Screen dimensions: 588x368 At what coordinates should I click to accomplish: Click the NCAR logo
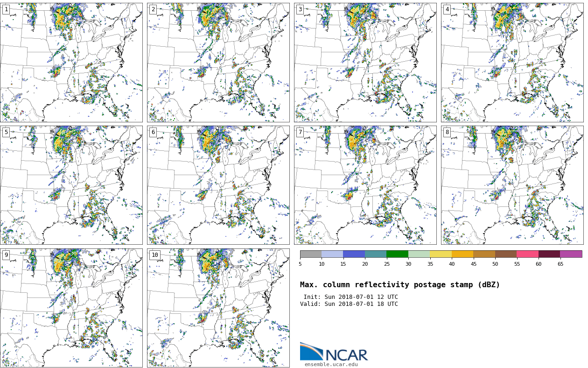click(334, 352)
